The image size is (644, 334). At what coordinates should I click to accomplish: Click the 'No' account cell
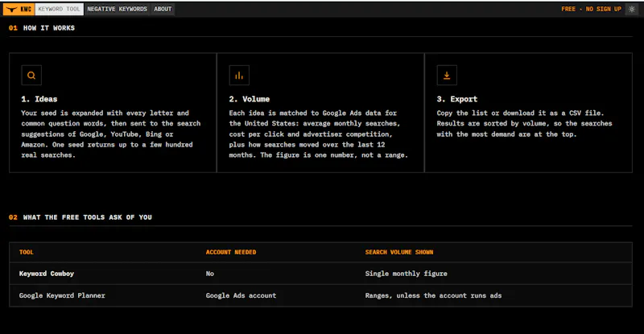pyautogui.click(x=210, y=274)
